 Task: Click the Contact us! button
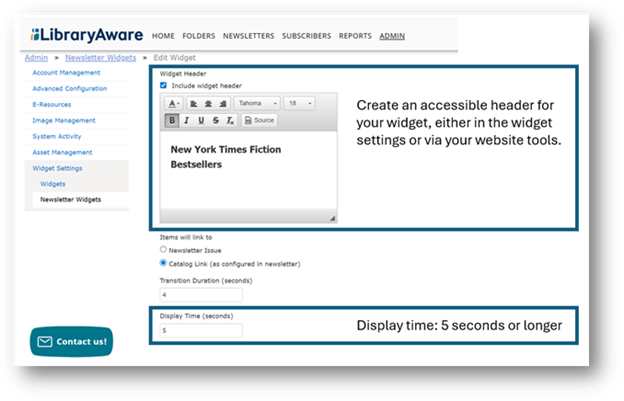tap(72, 342)
